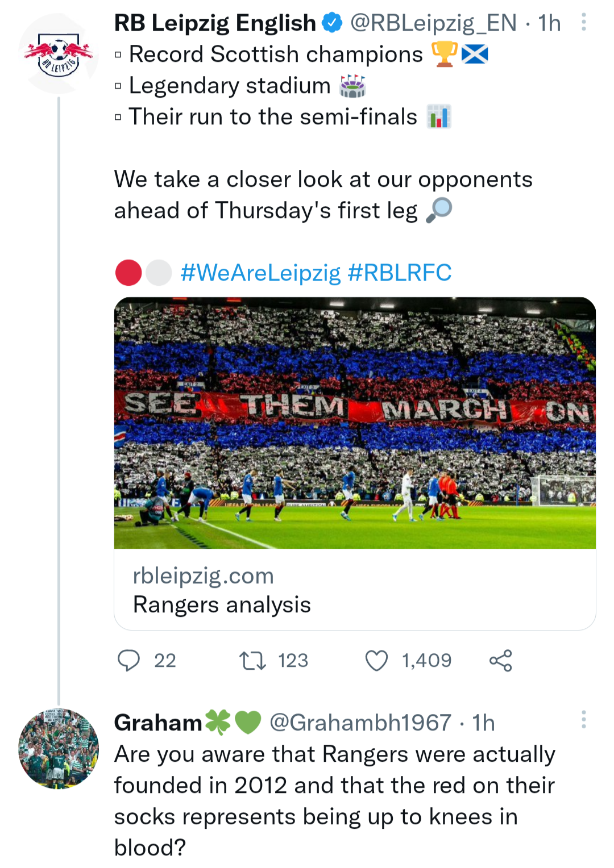Viewport: 614px width, 868px height.
Task: Open Graham's profile picture
Action: pos(59,749)
